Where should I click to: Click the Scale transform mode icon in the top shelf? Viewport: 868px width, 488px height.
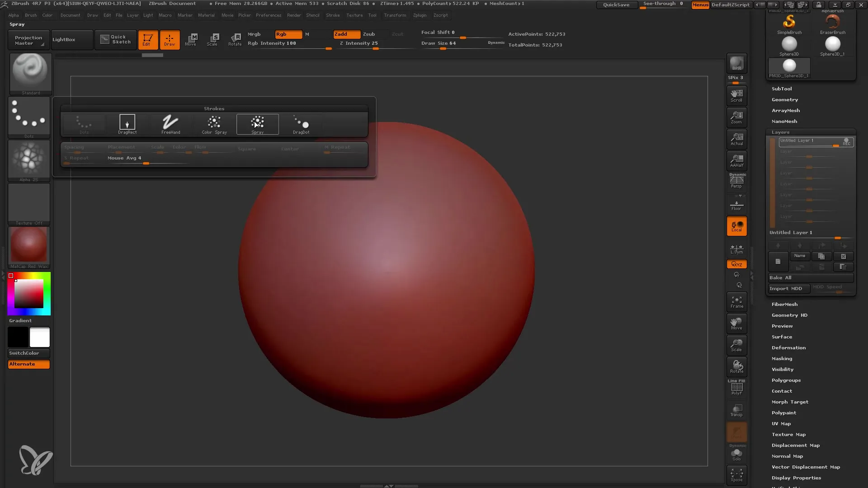[212, 39]
